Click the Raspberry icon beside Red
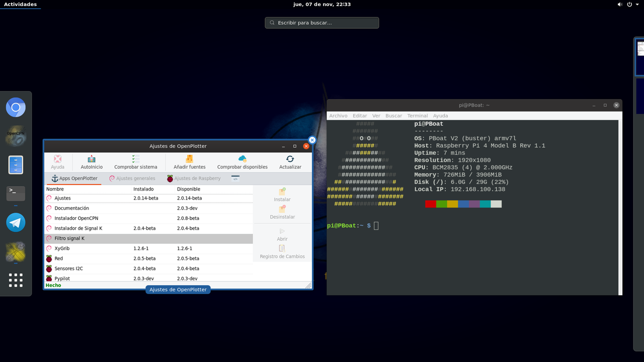Image resolution: width=644 pixels, height=362 pixels. [x=49, y=258]
